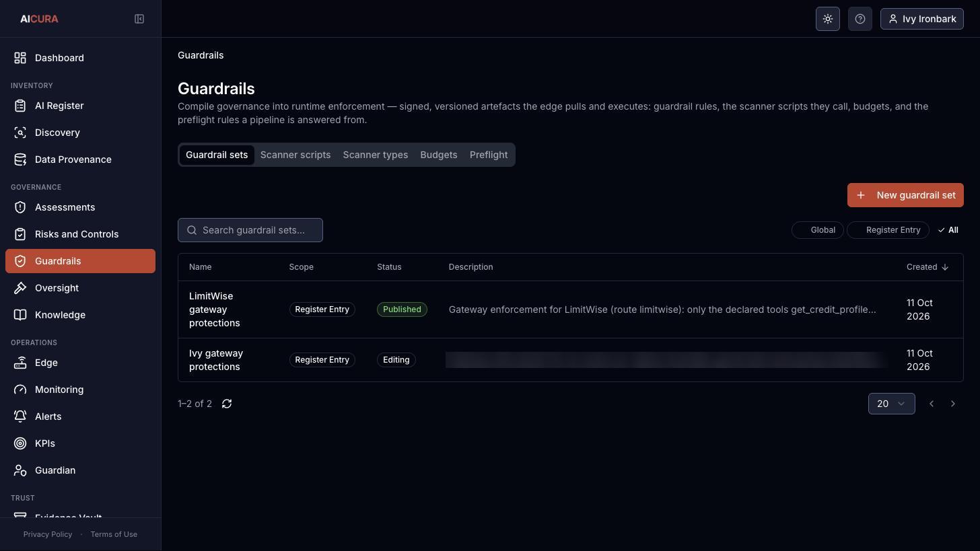Go to AI Register
Screen dimensions: 980x551
pyautogui.click(x=80, y=106)
